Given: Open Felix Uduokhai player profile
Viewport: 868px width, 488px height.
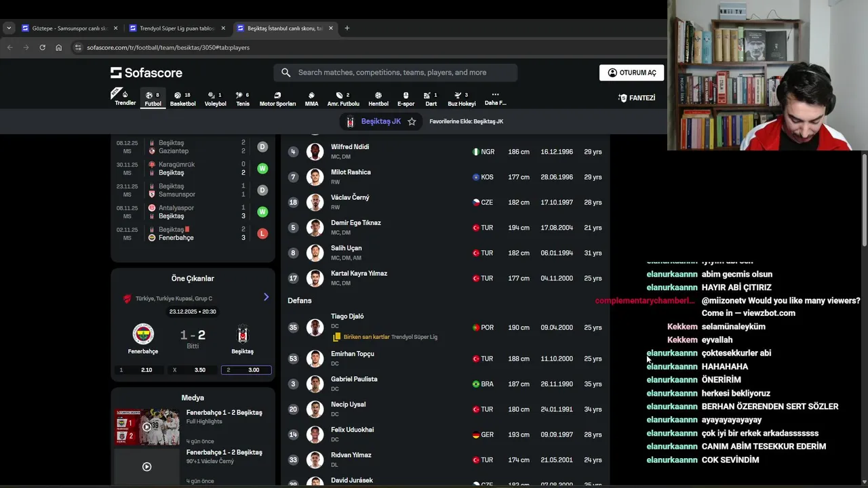Looking at the screenshot, I should pos(445,434).
